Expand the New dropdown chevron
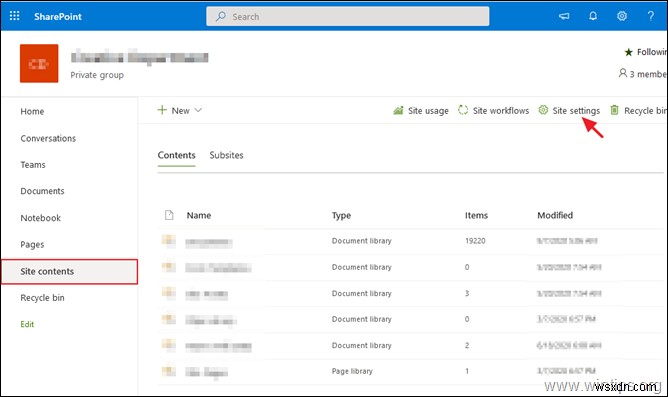This screenshot has height=397, width=668. [198, 110]
